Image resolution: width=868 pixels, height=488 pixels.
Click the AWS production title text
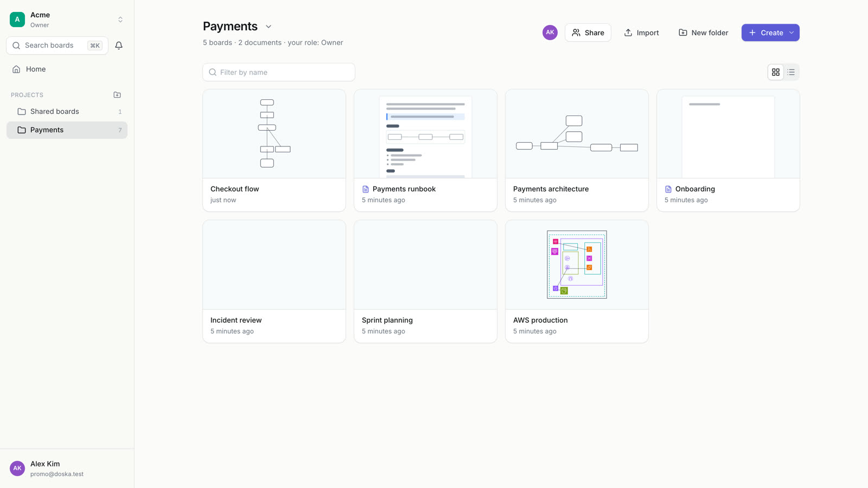pyautogui.click(x=540, y=320)
